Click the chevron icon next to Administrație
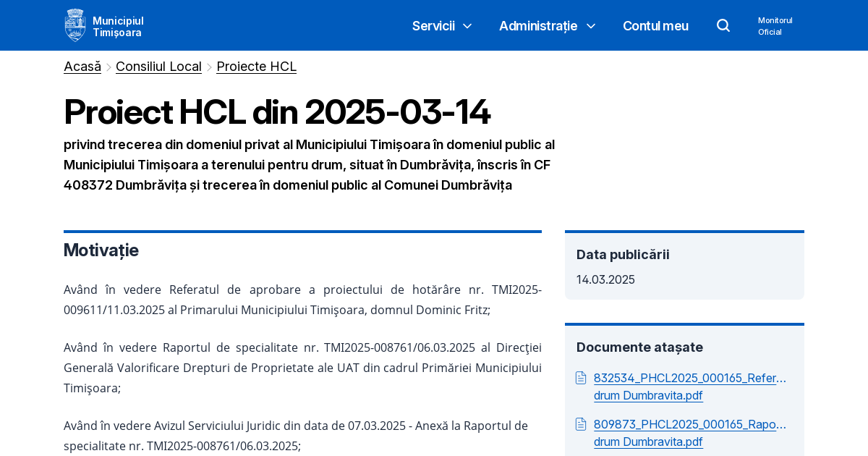This screenshot has width=868, height=456. [590, 26]
